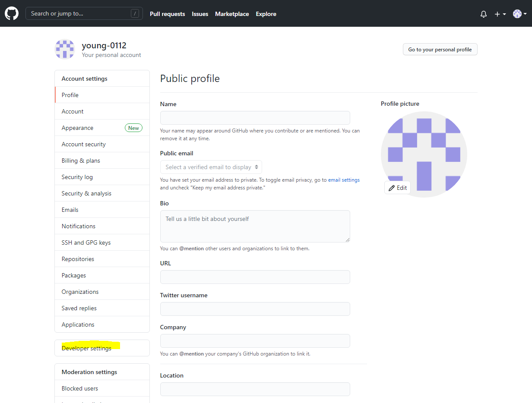The height and width of the screenshot is (403, 532).
Task: Select Profile in account settings sidebar
Action: click(102, 95)
